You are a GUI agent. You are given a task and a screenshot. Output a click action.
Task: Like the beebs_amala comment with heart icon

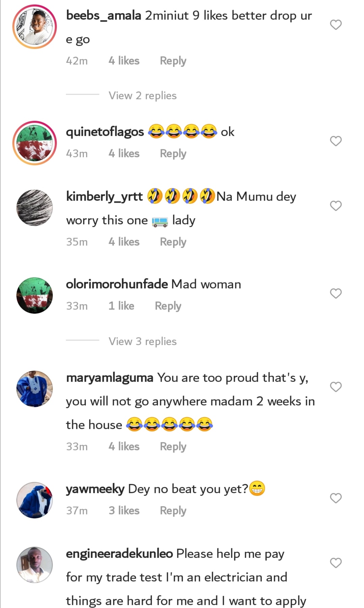coord(336,25)
